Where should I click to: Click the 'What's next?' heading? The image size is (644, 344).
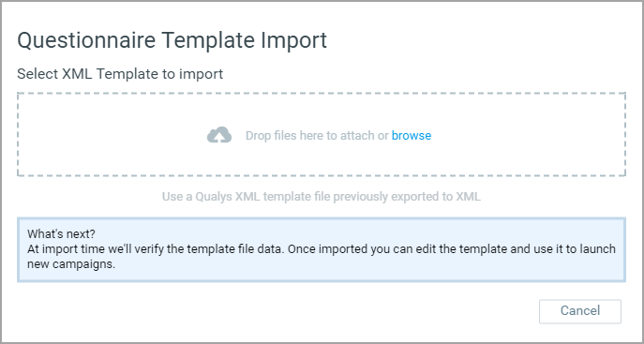[x=61, y=234]
